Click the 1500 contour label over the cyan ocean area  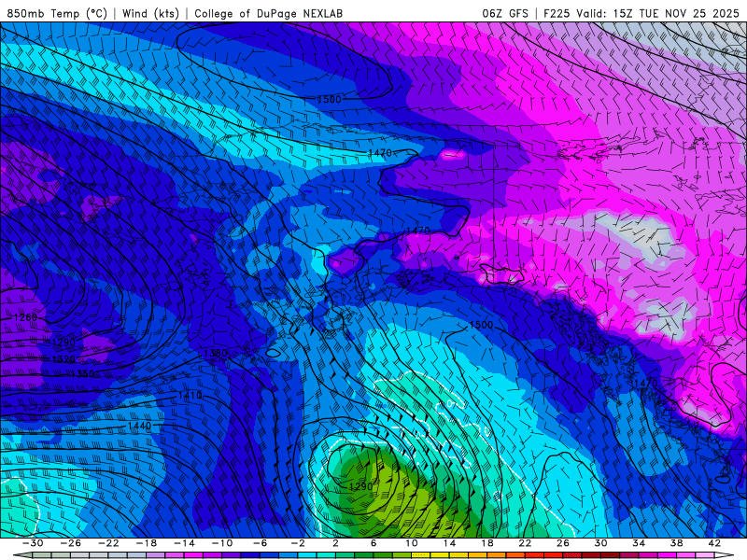coord(481,325)
